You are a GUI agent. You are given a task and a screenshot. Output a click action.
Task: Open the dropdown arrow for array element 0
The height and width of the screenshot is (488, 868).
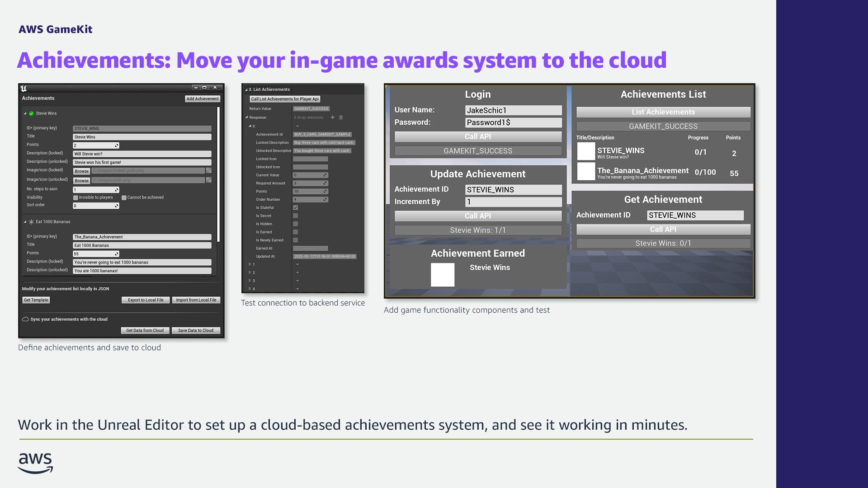tap(297, 126)
